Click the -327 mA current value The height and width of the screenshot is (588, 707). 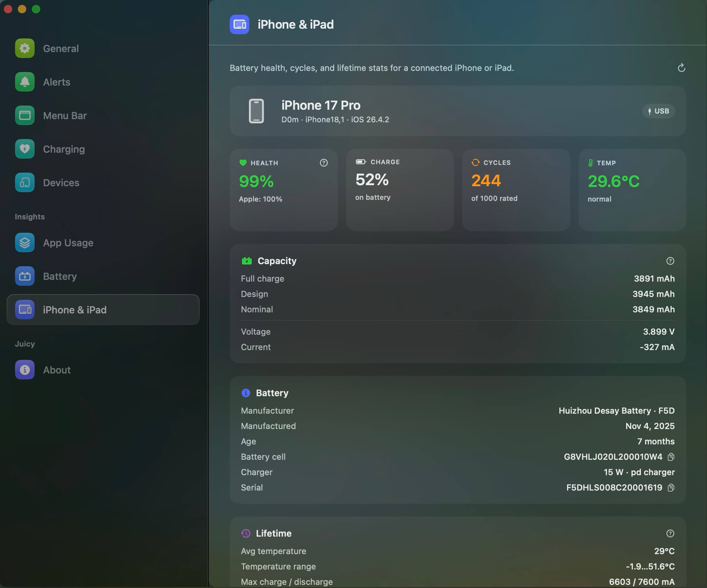[657, 347]
